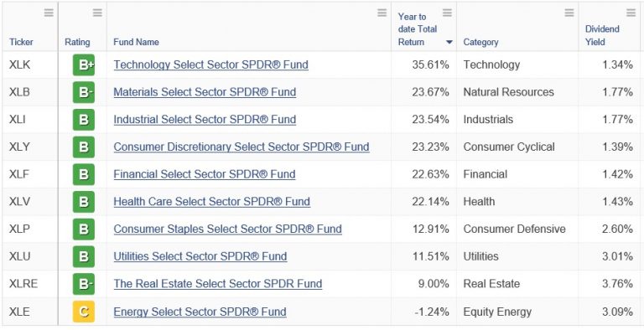644x330 pixels.
Task: Sort by the Category column header
Action: (x=480, y=42)
